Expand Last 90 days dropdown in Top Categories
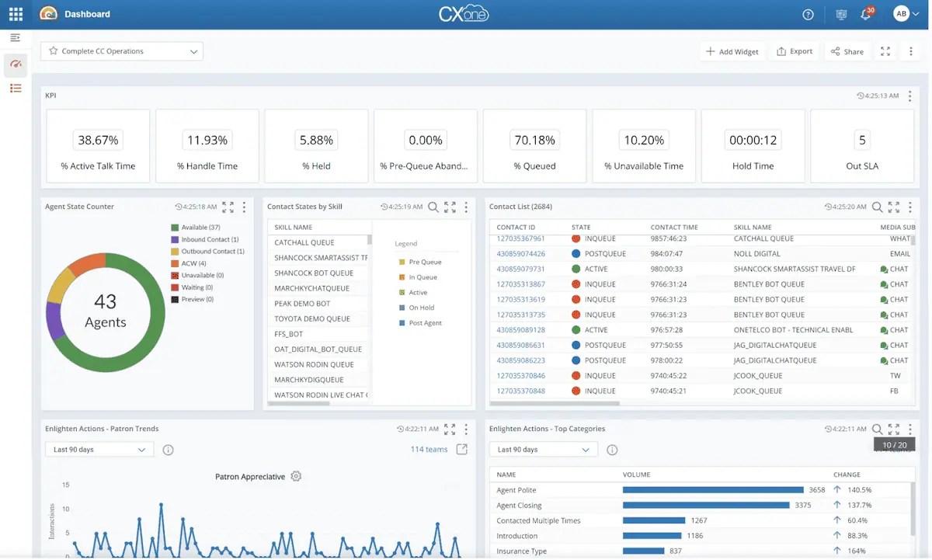The width and height of the screenshot is (932, 560). point(543,450)
